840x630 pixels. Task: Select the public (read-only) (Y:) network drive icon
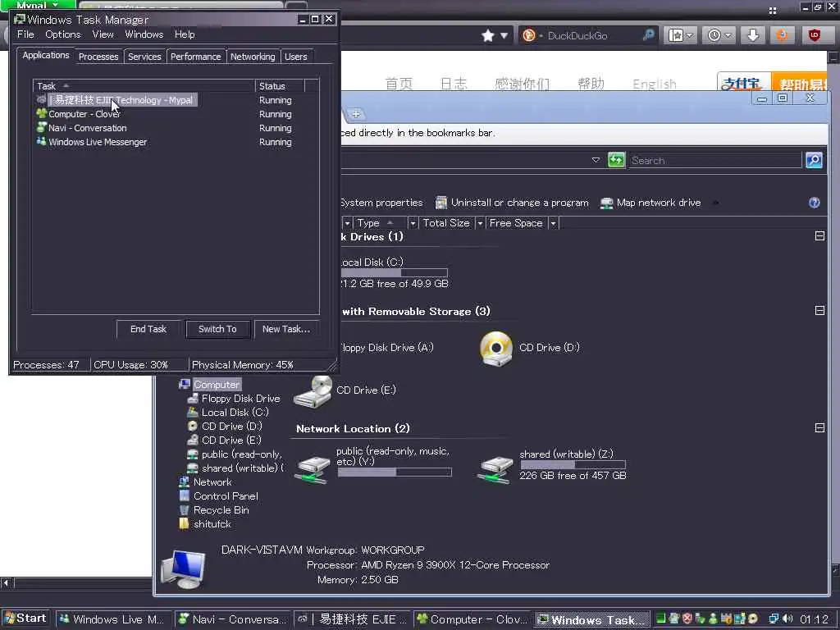(313, 470)
